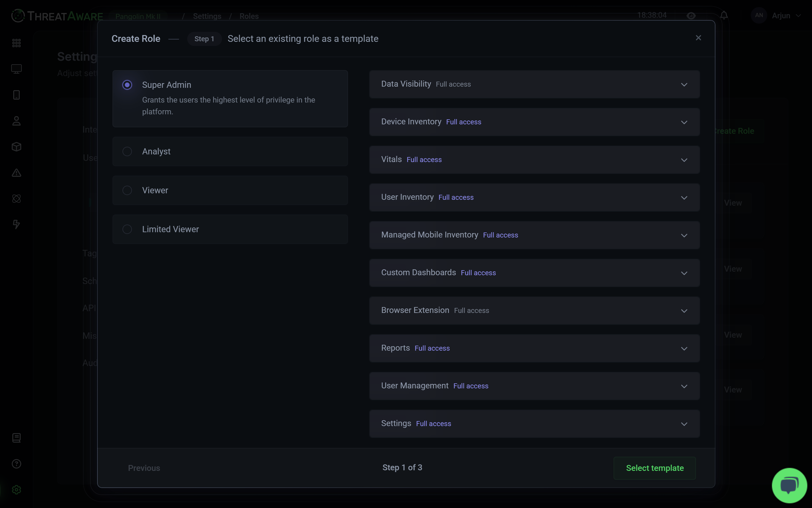Click the eye icon in top bar
Screen dimensions: 812x508
pyautogui.click(x=691, y=16)
